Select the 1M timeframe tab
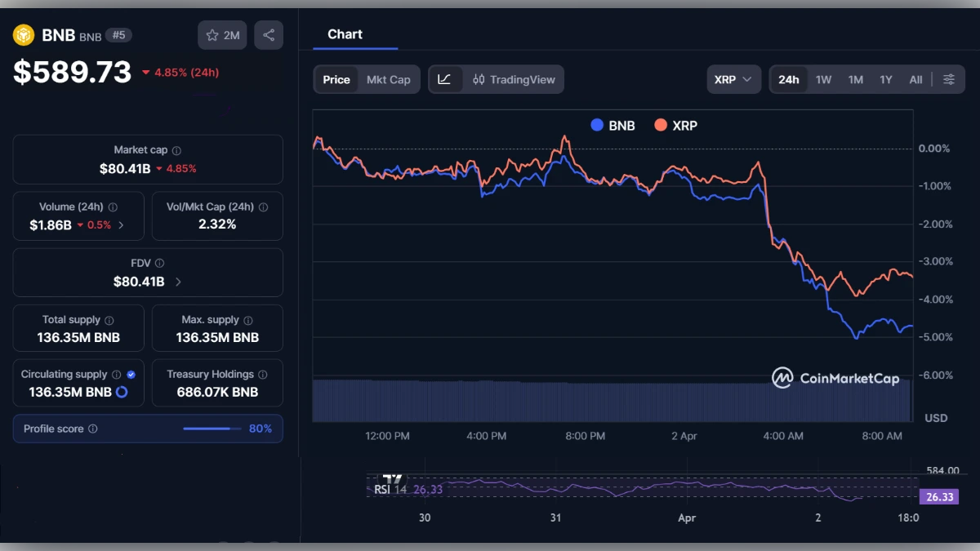 (x=855, y=79)
